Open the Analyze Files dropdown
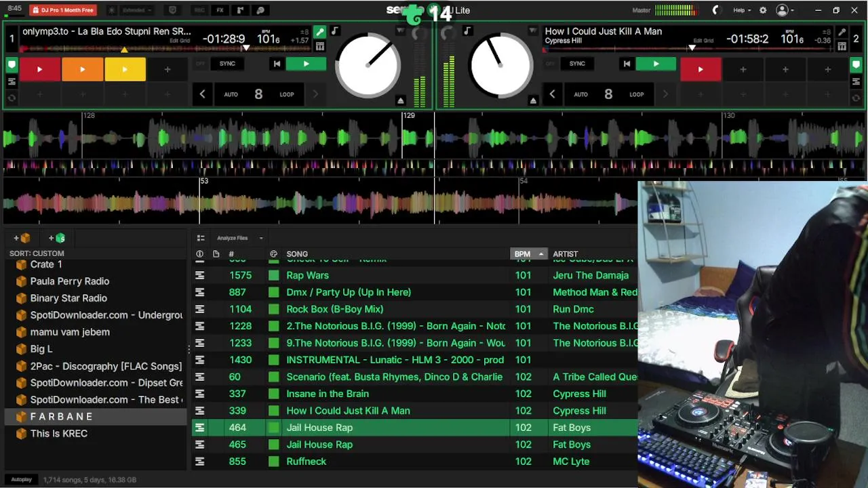This screenshot has height=488, width=868. 239,238
